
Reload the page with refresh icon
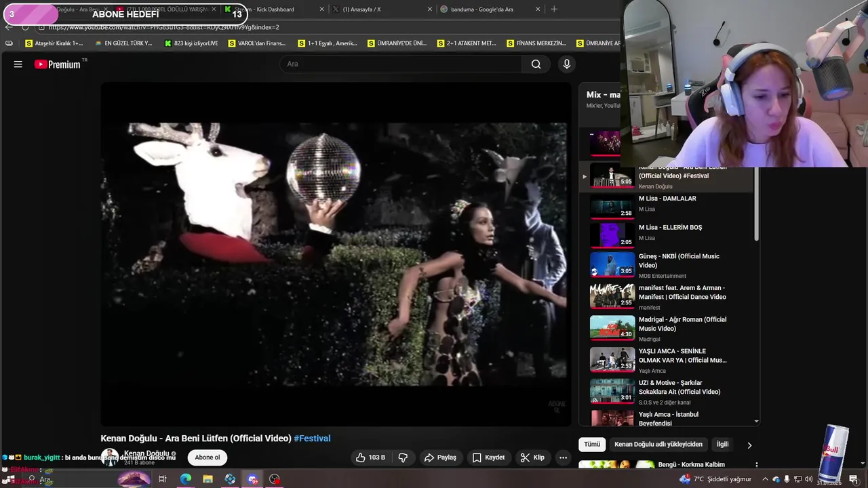pyautogui.click(x=25, y=27)
